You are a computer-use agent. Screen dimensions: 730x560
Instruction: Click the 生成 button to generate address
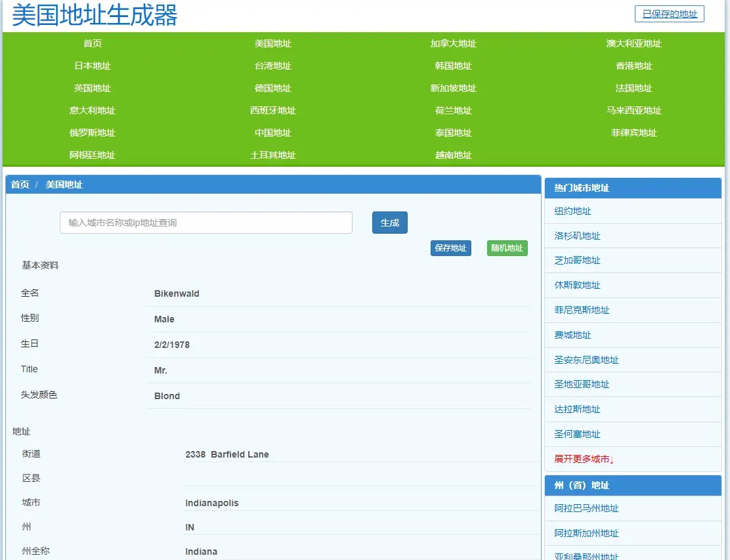point(389,223)
